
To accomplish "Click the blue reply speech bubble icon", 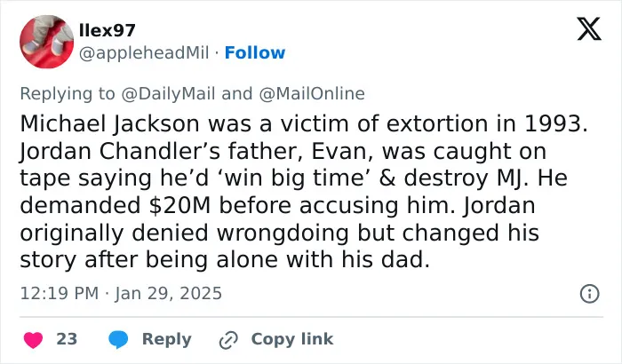I will point(118,340).
